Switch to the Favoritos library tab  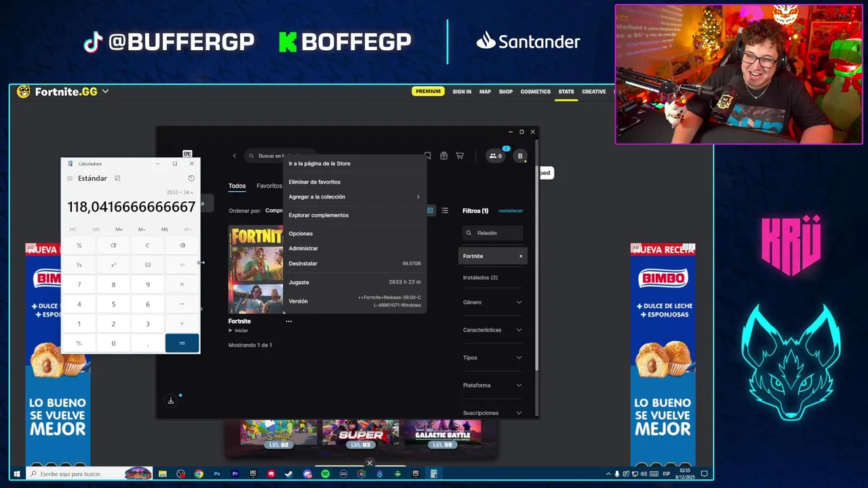pyautogui.click(x=269, y=186)
